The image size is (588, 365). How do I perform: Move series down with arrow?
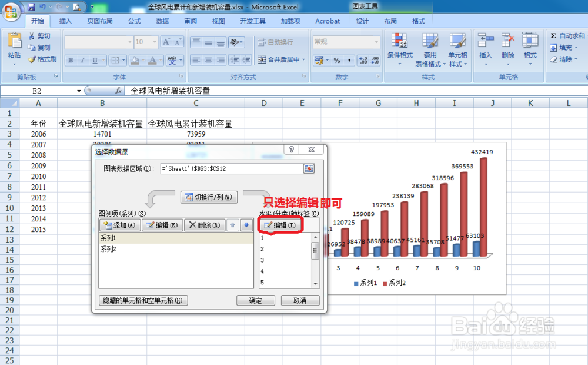(x=246, y=225)
